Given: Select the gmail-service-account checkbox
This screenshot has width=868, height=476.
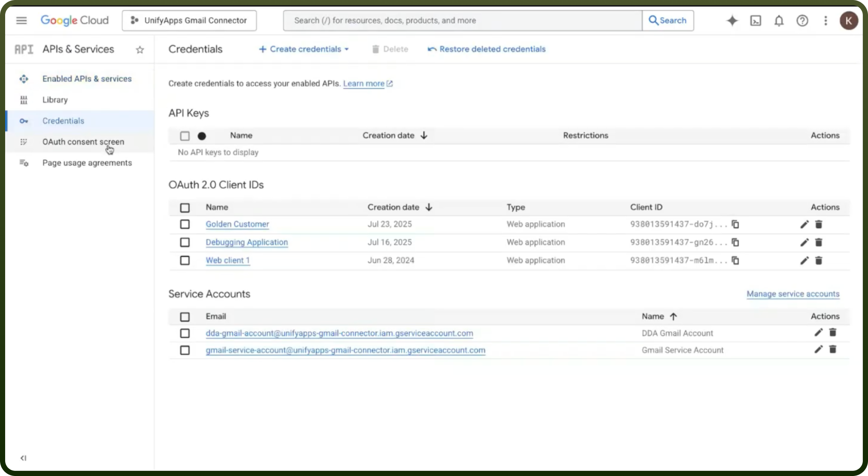Looking at the screenshot, I should pyautogui.click(x=185, y=350).
